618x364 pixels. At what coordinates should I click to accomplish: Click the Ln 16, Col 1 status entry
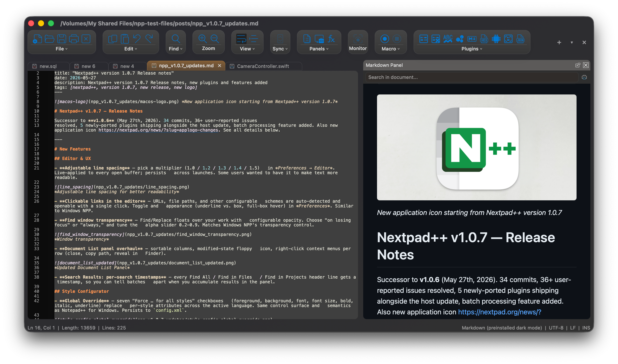[41, 328]
